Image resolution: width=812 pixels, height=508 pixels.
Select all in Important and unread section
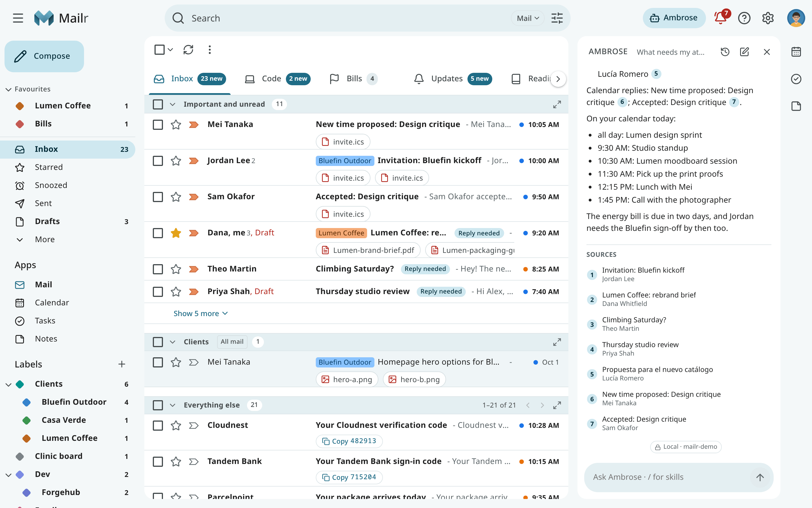point(158,104)
